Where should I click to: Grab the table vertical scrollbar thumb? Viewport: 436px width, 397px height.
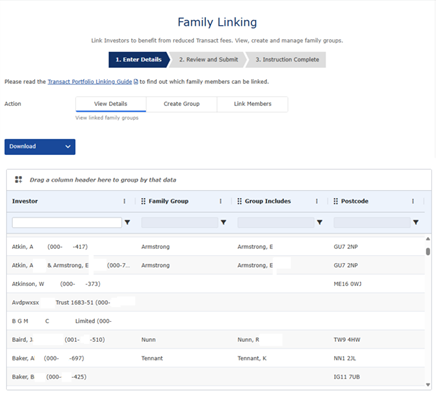click(x=428, y=252)
